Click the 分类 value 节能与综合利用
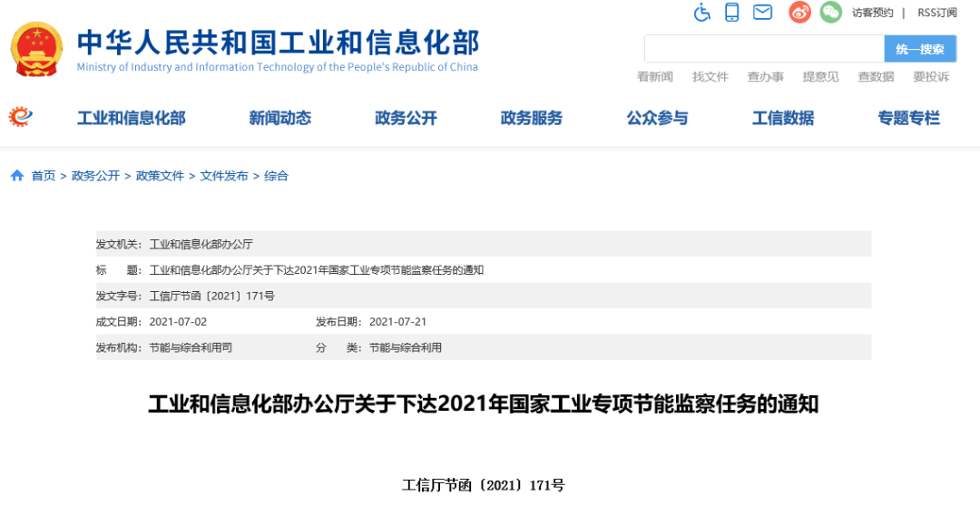 [x=406, y=347]
